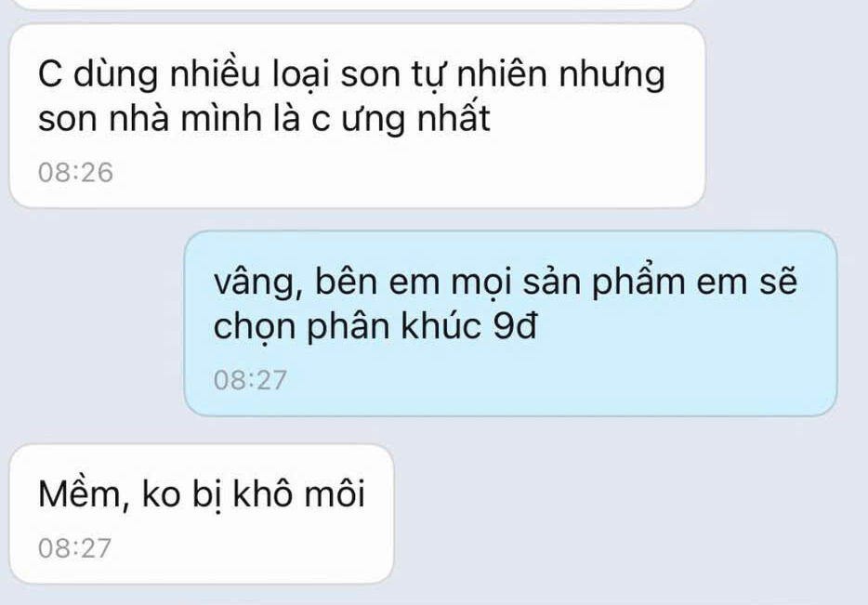Tap the blue sent message bubble
The image size is (868, 605).
click(510, 323)
